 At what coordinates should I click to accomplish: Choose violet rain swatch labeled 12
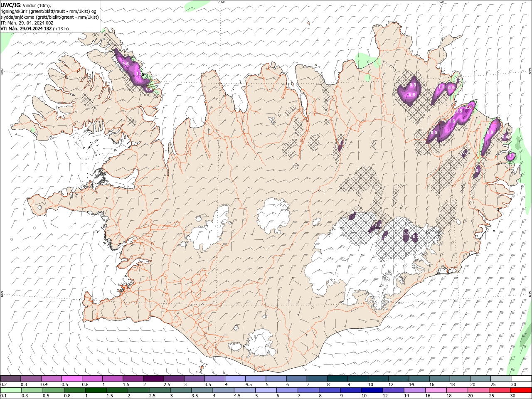pyautogui.click(x=393, y=390)
